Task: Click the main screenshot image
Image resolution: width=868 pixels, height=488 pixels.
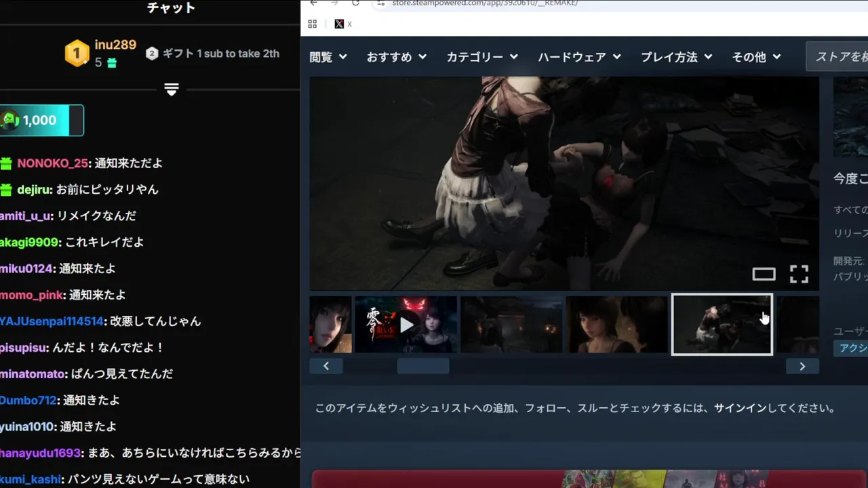Action: pos(564,184)
